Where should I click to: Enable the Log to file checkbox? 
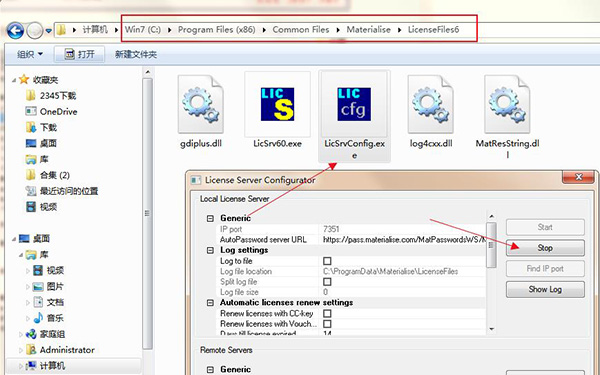327,261
